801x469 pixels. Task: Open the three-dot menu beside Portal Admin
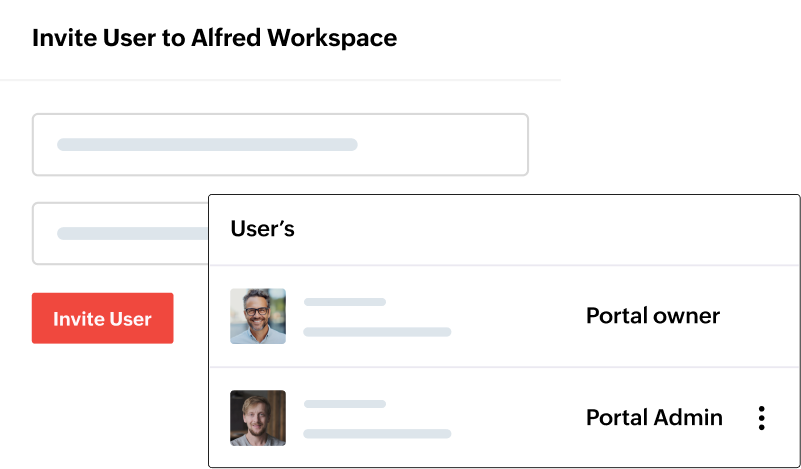761,418
